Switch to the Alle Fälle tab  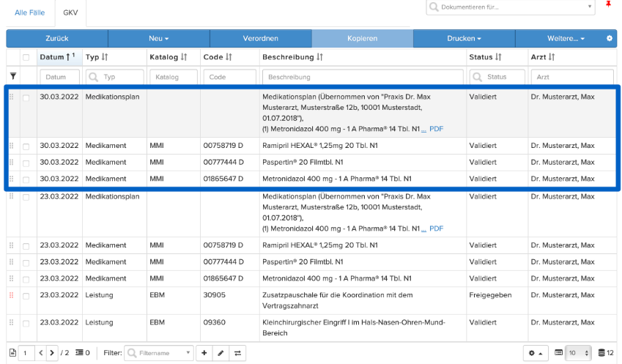[30, 12]
